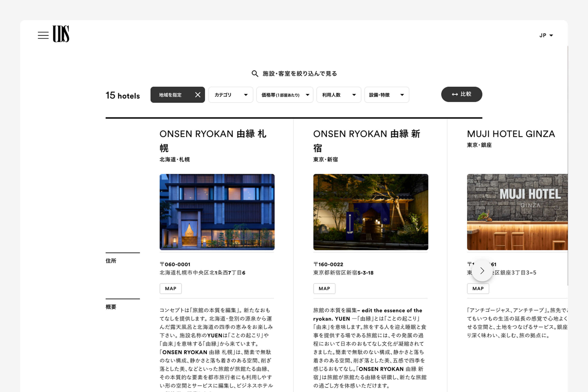Open MUJI HOTEL GINZA title
The width and height of the screenshot is (588, 392).
point(511,134)
